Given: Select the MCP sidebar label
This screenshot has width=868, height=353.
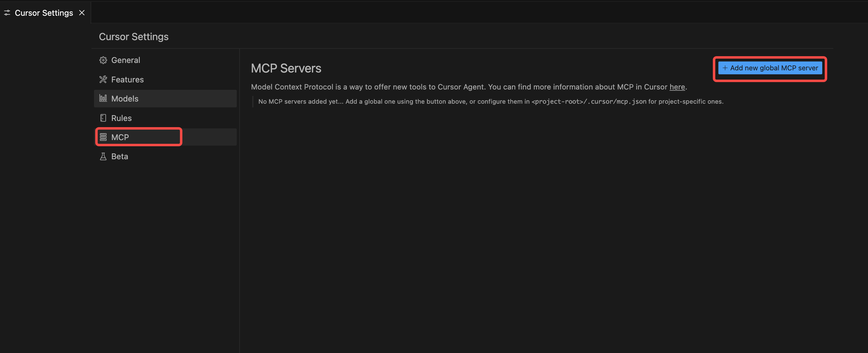Looking at the screenshot, I should point(120,137).
